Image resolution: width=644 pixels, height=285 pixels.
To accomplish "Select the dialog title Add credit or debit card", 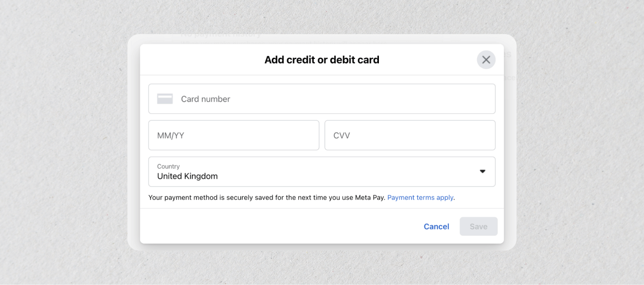I will pos(322,59).
